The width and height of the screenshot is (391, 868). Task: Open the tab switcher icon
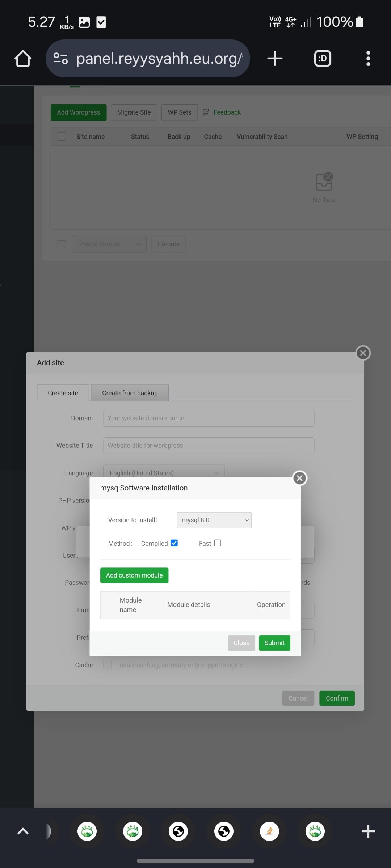pos(322,59)
